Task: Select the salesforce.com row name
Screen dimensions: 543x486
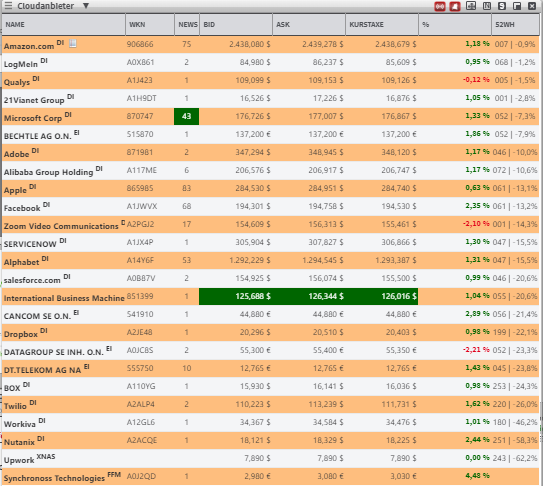Action: 32,280
